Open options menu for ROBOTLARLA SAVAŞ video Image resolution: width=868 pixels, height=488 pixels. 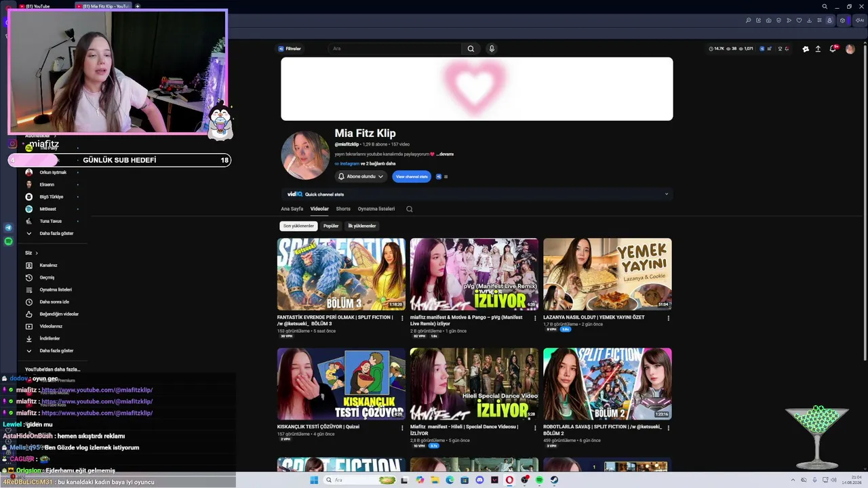(x=668, y=428)
